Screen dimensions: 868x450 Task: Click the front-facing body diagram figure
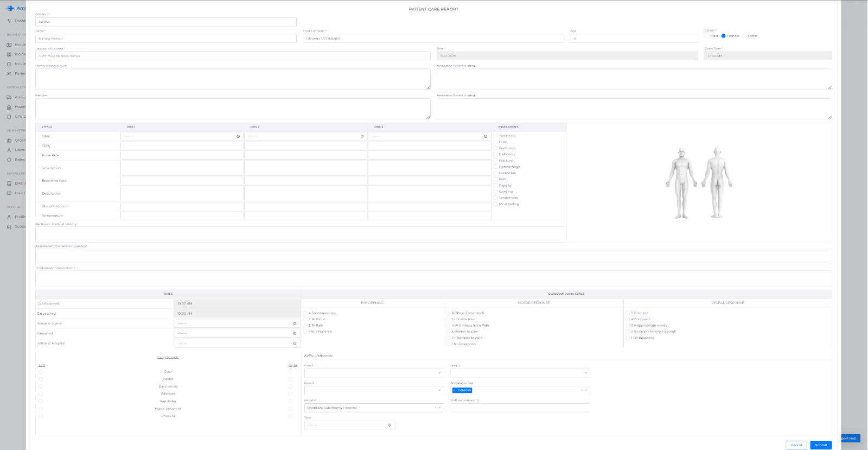tap(681, 182)
